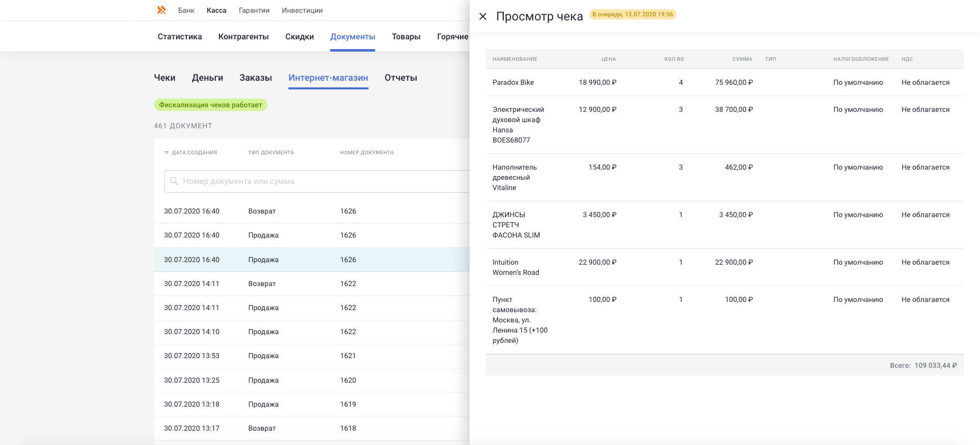980x445 pixels.
Task: Select the Intuition Women's Road item
Action: point(516,268)
